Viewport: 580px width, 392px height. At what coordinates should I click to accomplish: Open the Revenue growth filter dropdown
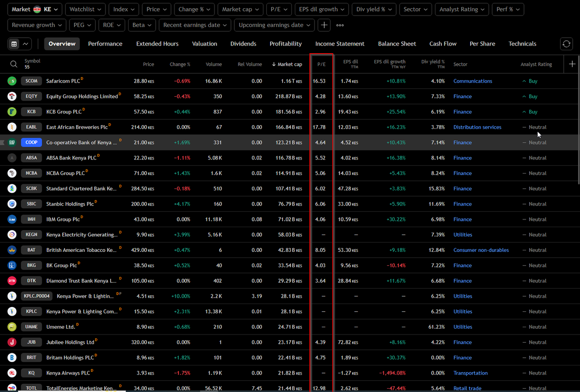[37, 25]
